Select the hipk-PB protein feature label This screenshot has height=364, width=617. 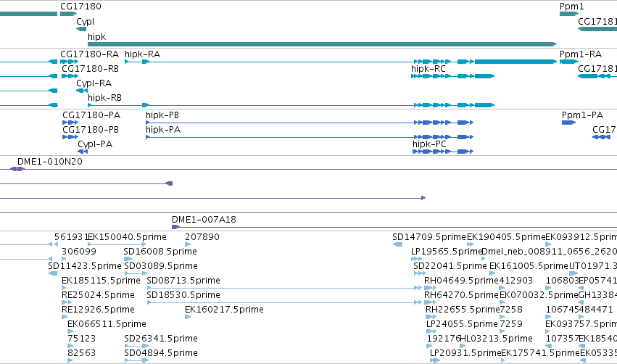point(162,115)
